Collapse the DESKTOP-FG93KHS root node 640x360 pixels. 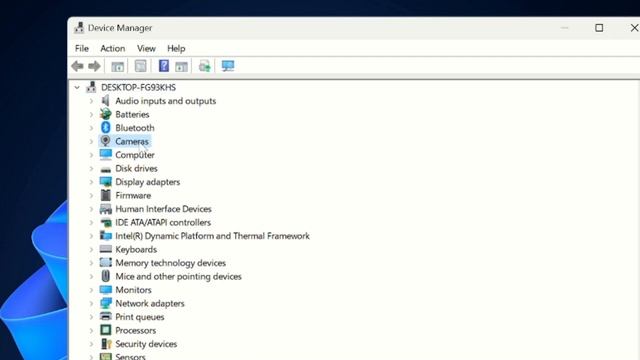pyautogui.click(x=77, y=87)
